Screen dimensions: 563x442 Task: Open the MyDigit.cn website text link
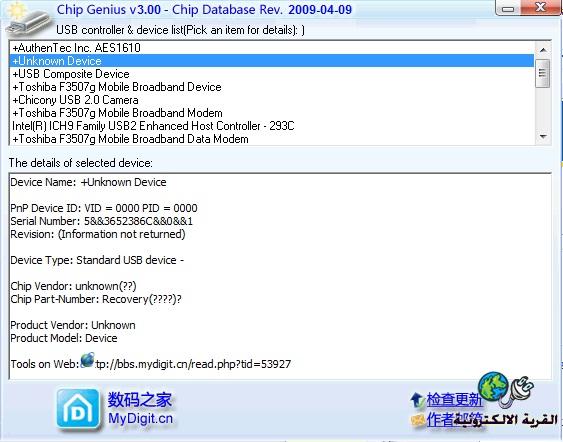coord(140,418)
